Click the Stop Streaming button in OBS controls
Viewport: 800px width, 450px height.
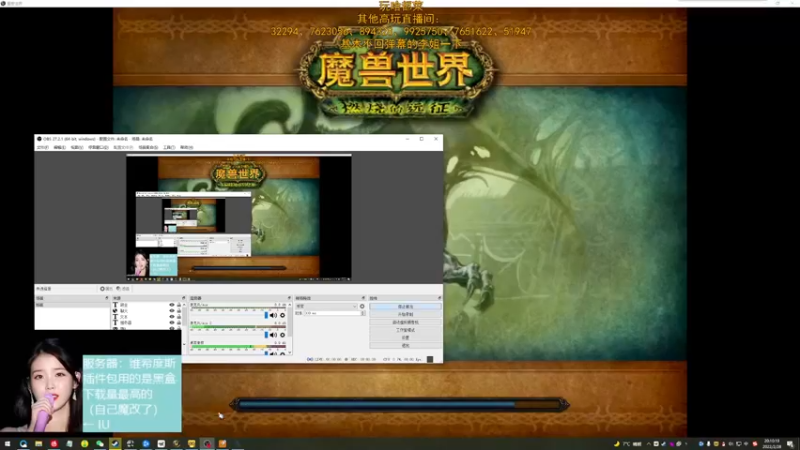[x=405, y=307]
